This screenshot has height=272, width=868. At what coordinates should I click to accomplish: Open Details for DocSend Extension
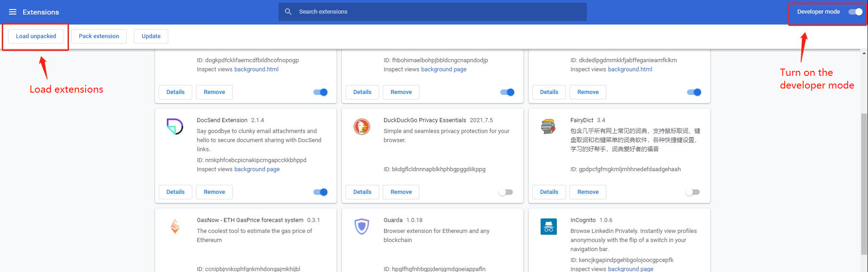click(176, 192)
